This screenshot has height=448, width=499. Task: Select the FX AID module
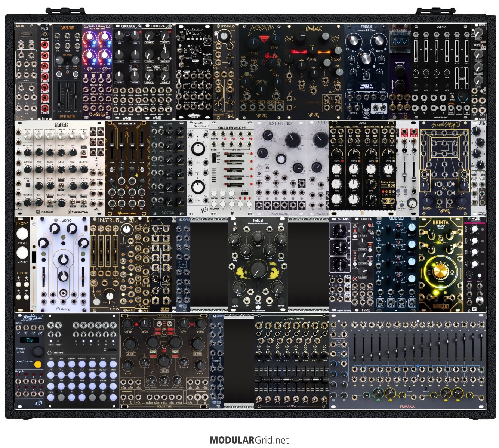tap(478, 168)
